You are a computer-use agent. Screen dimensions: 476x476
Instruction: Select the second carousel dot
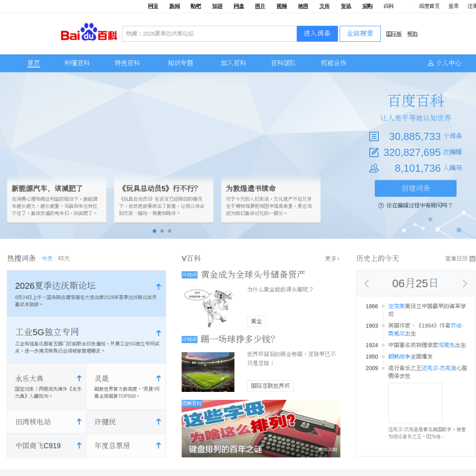(x=162, y=231)
